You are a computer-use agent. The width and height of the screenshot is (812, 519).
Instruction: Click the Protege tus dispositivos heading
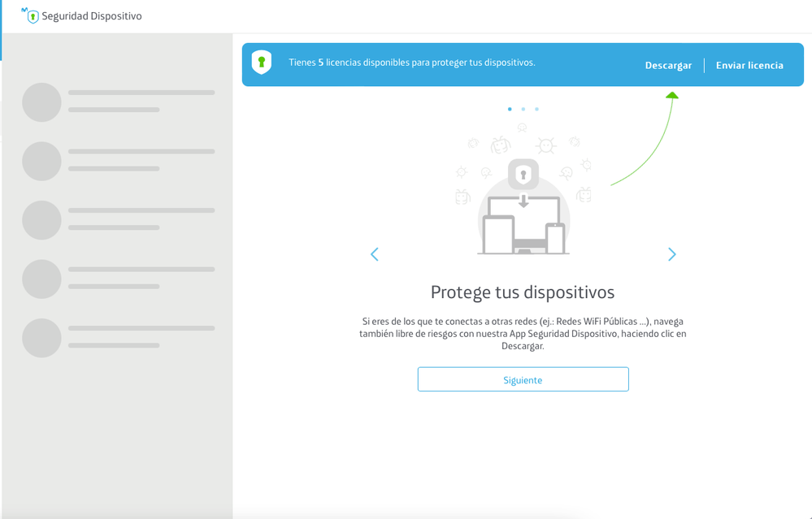(x=523, y=292)
